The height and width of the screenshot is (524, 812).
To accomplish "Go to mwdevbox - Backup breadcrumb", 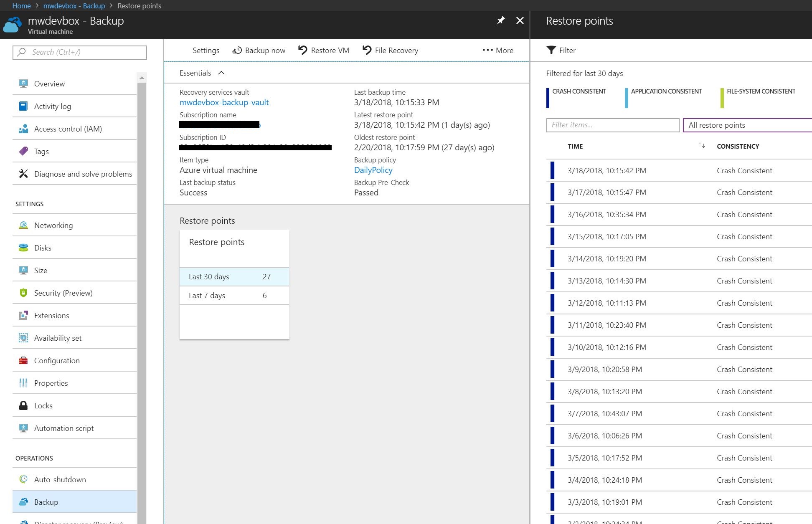I will click(74, 6).
